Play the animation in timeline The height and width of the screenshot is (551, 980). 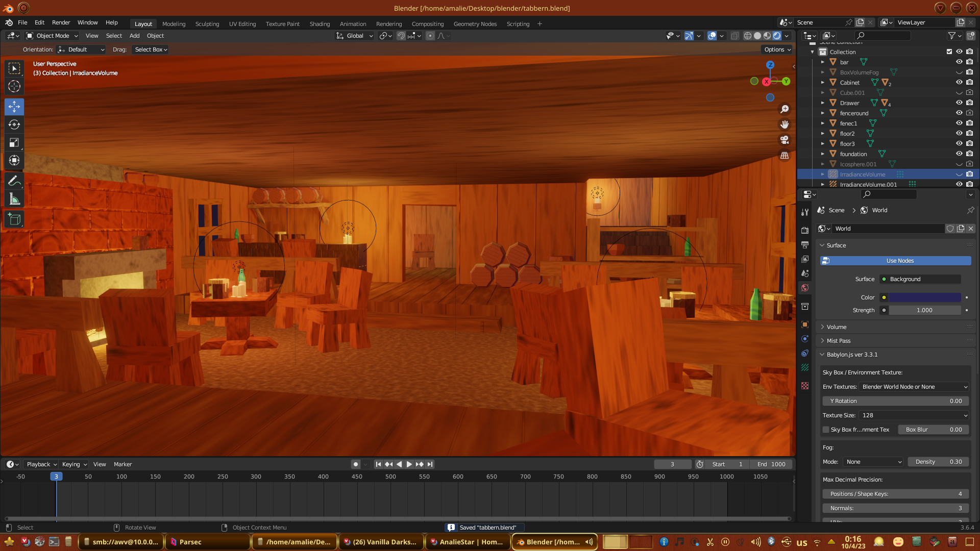click(x=409, y=464)
